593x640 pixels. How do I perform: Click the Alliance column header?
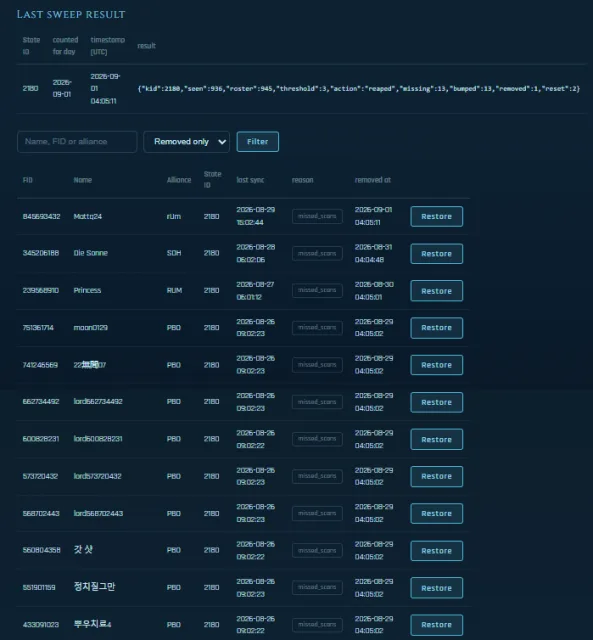tap(179, 180)
